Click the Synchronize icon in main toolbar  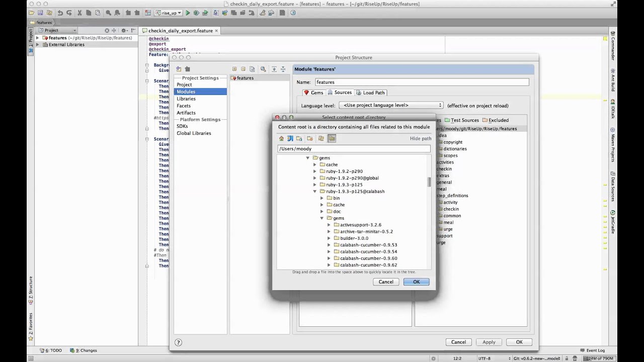tap(49, 13)
